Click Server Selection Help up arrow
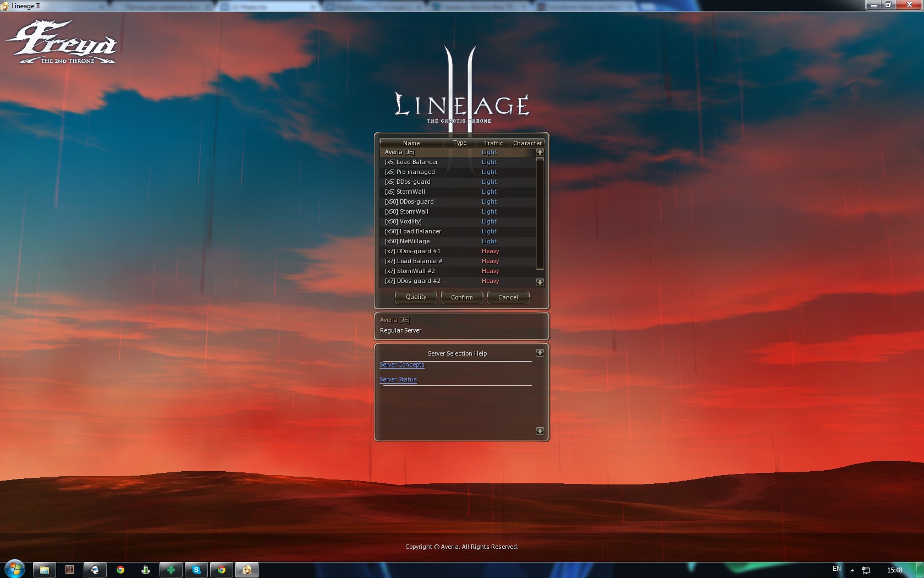The height and width of the screenshot is (578, 924). point(540,353)
